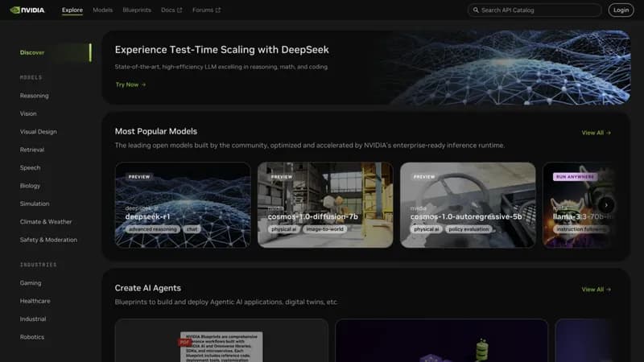The height and width of the screenshot is (362, 644).
Task: Open the Models tab
Action: coord(103,10)
